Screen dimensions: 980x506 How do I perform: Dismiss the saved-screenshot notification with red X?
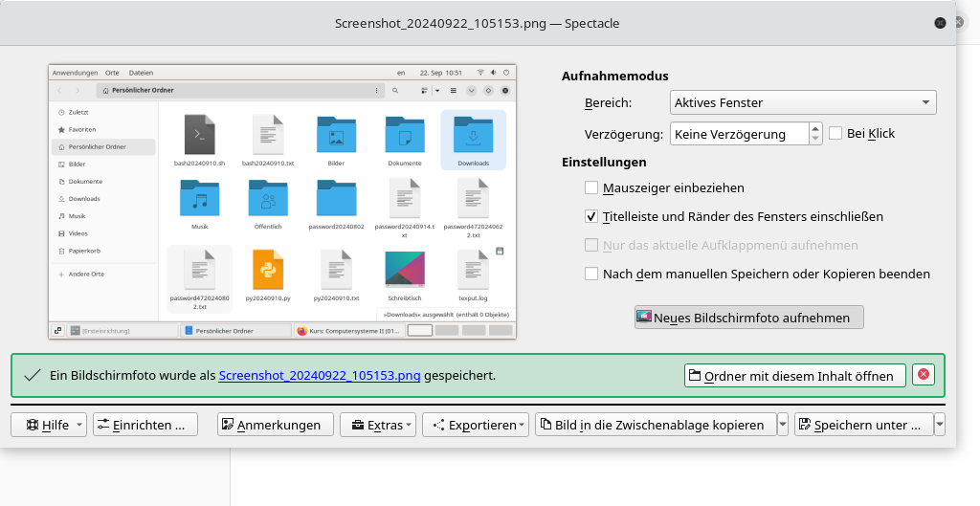pyautogui.click(x=923, y=375)
